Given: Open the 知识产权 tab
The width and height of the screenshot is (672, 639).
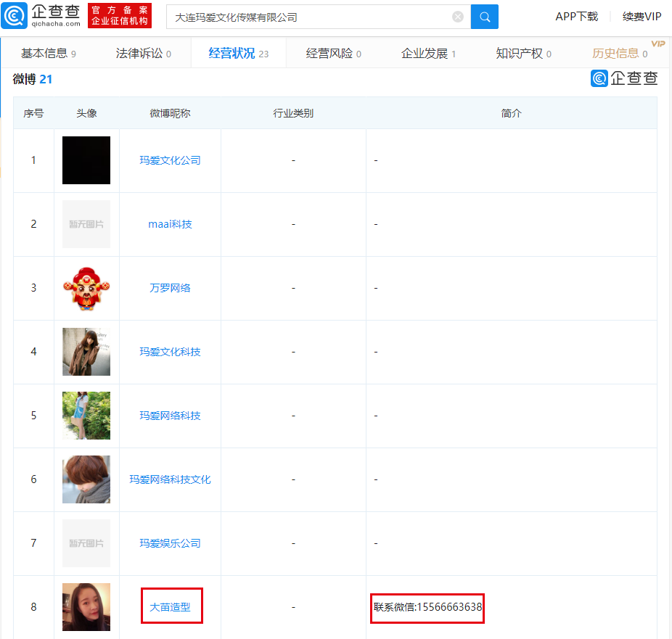Looking at the screenshot, I should tap(520, 53).
